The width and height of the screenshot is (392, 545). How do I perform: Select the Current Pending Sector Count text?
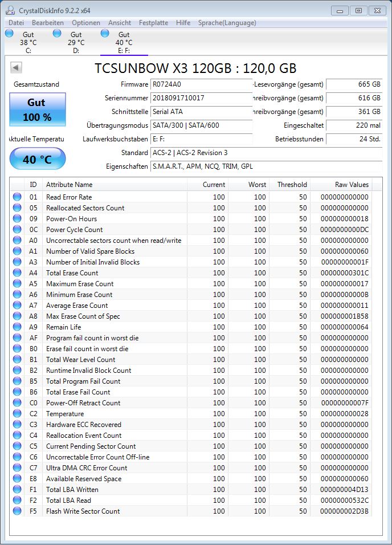(x=91, y=446)
